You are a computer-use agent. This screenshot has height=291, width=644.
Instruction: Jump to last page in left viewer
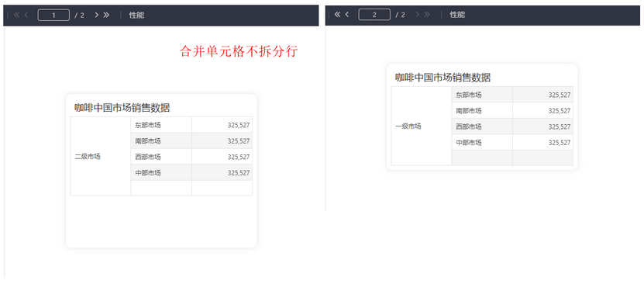pos(106,16)
